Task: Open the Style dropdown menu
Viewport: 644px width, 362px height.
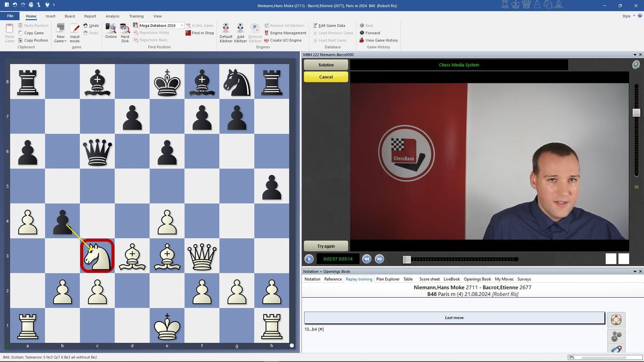Action: click(629, 16)
